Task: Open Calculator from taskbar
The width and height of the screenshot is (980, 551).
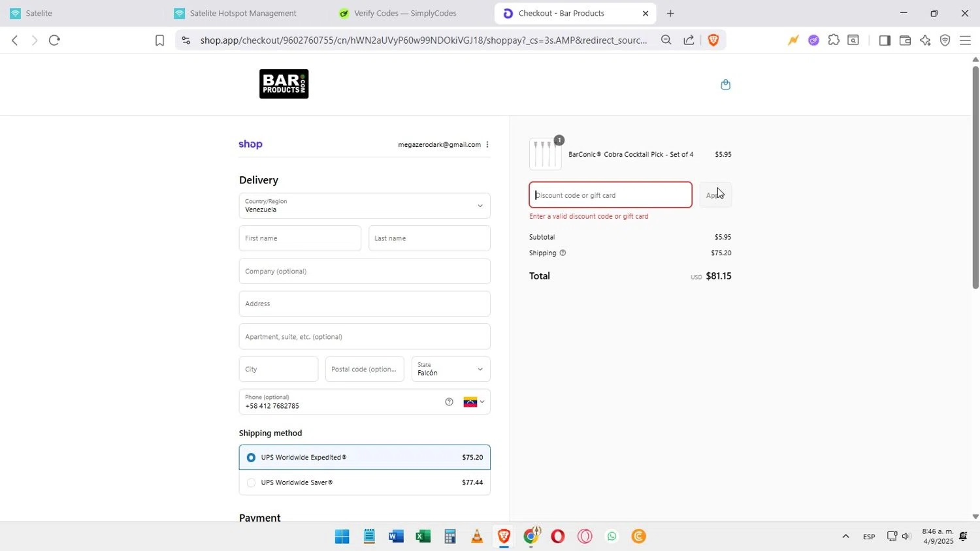Action: (x=449, y=537)
